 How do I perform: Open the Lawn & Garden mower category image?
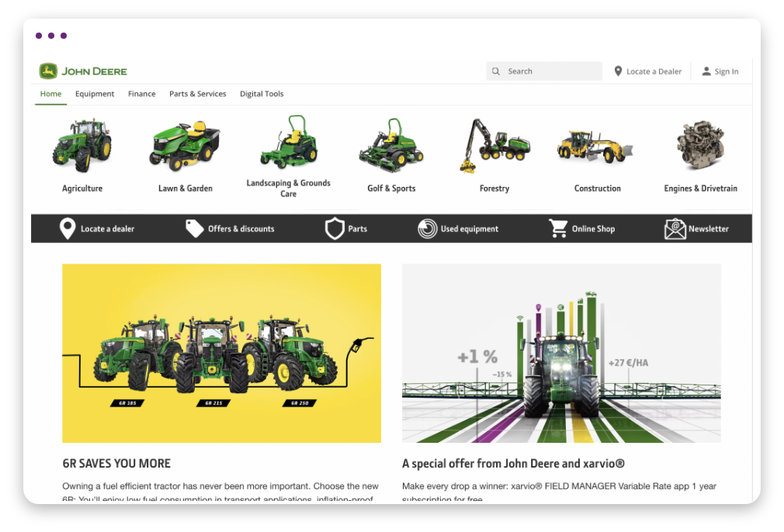(185, 145)
